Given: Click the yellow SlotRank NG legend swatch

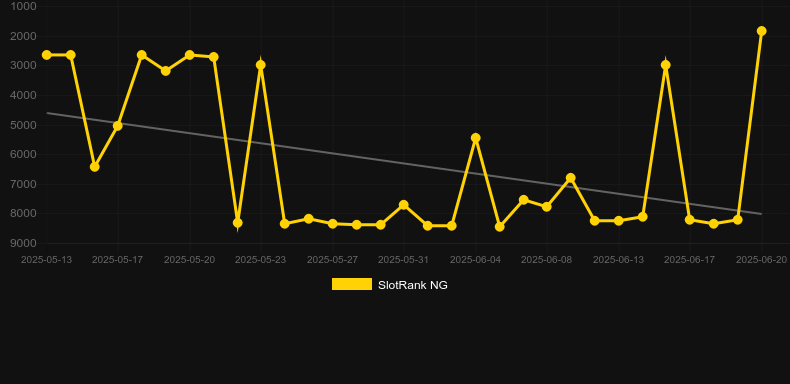Looking at the screenshot, I should pos(352,284).
